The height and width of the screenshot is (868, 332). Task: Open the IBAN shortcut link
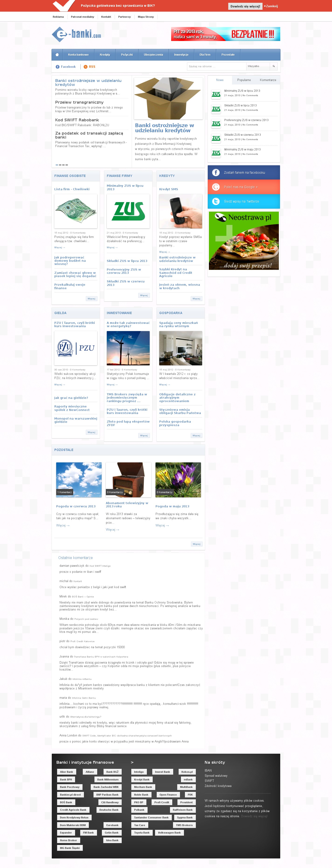tap(208, 770)
